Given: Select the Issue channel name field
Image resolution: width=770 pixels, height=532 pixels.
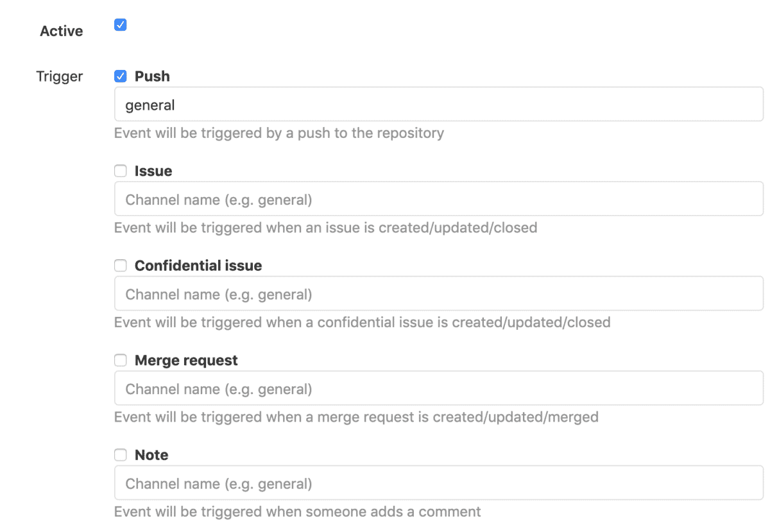Looking at the screenshot, I should [x=385, y=199].
